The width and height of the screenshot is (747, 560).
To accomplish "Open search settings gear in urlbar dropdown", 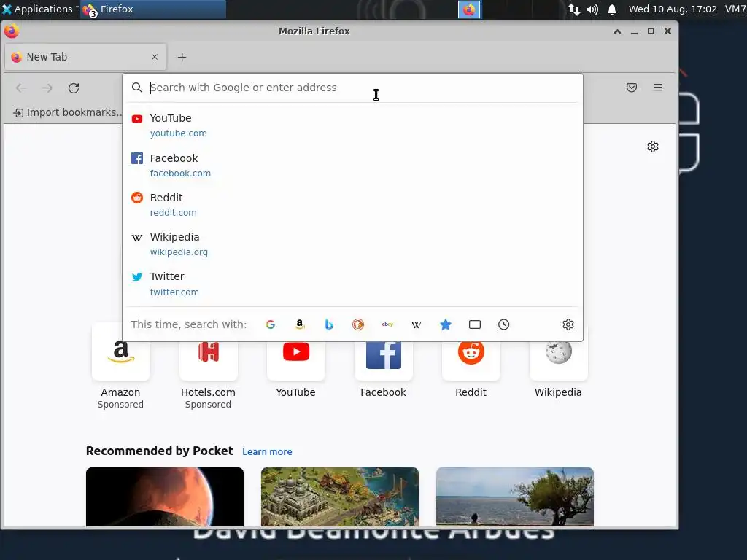I will click(568, 324).
